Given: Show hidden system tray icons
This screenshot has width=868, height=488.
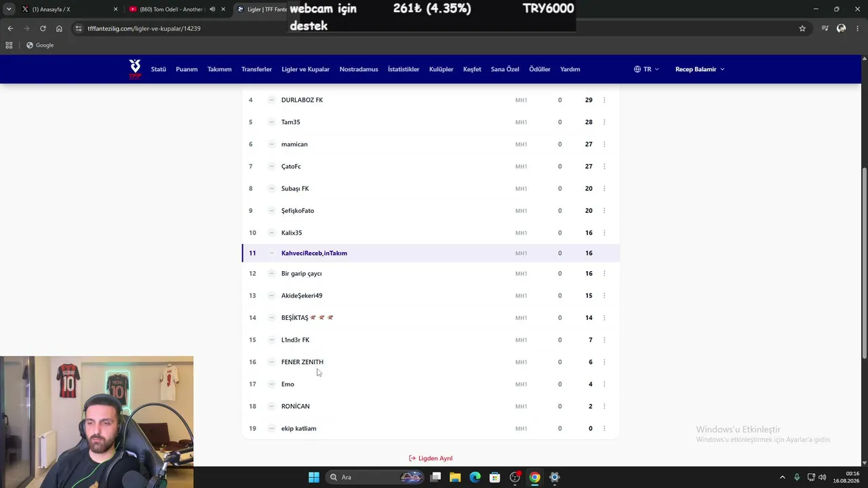Looking at the screenshot, I should [x=782, y=477].
